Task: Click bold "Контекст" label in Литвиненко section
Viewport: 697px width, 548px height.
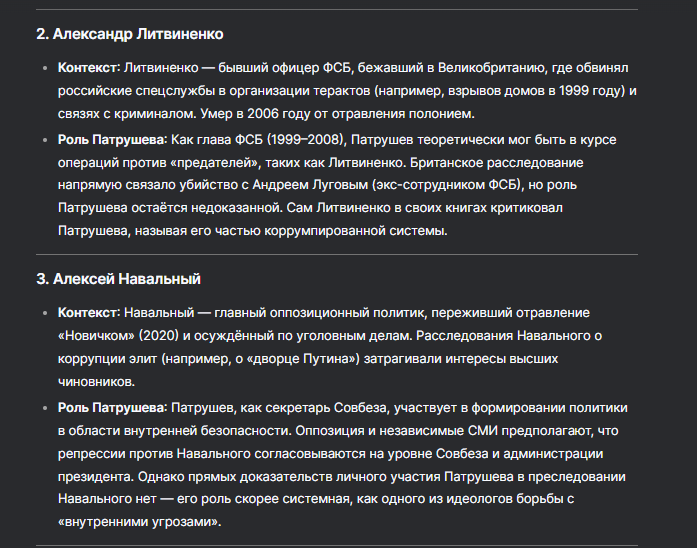Action: click(88, 67)
